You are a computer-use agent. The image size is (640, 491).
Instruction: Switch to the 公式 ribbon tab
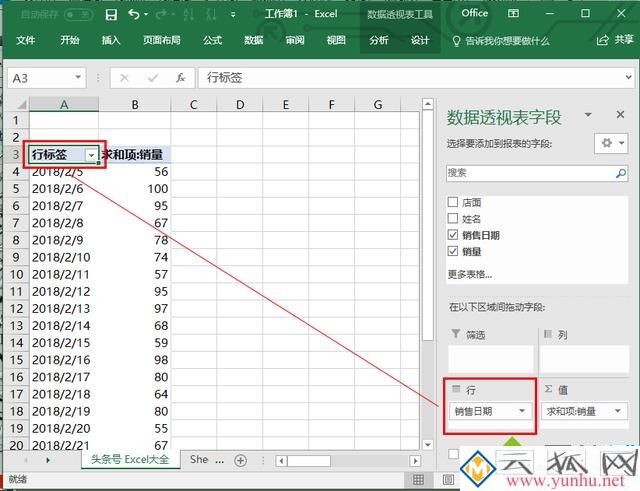tap(212, 40)
